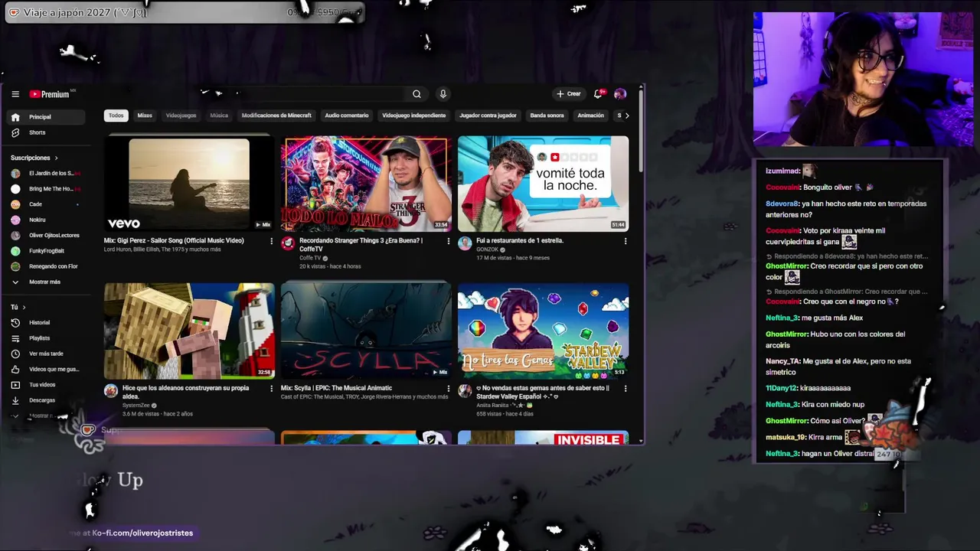Open options for Stardew Valley gemas video
980x551 pixels.
(626, 389)
